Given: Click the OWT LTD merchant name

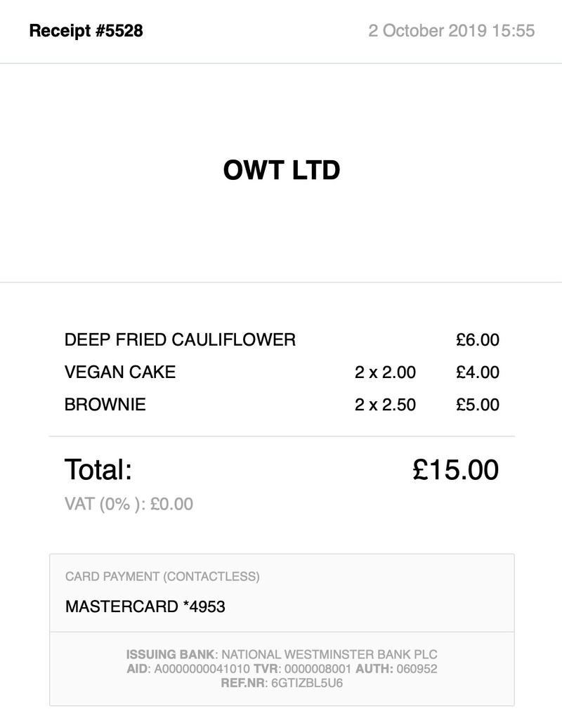Looking at the screenshot, I should click(282, 170).
